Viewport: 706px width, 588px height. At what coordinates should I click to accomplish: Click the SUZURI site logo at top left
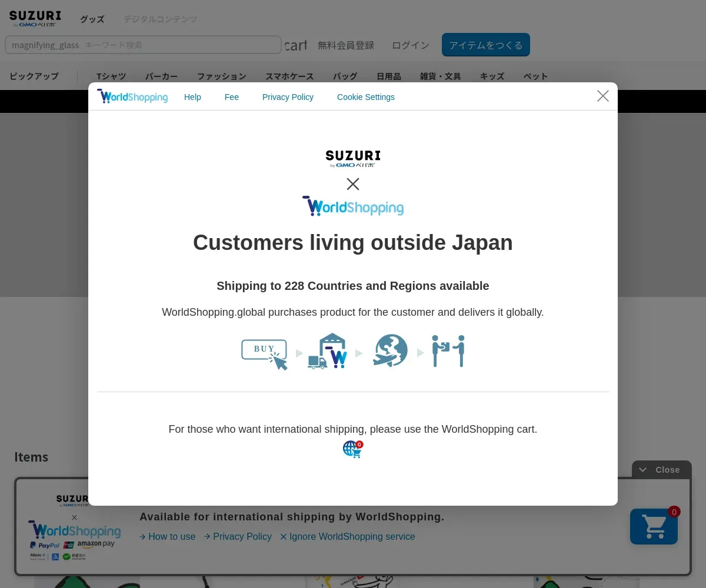[35, 19]
